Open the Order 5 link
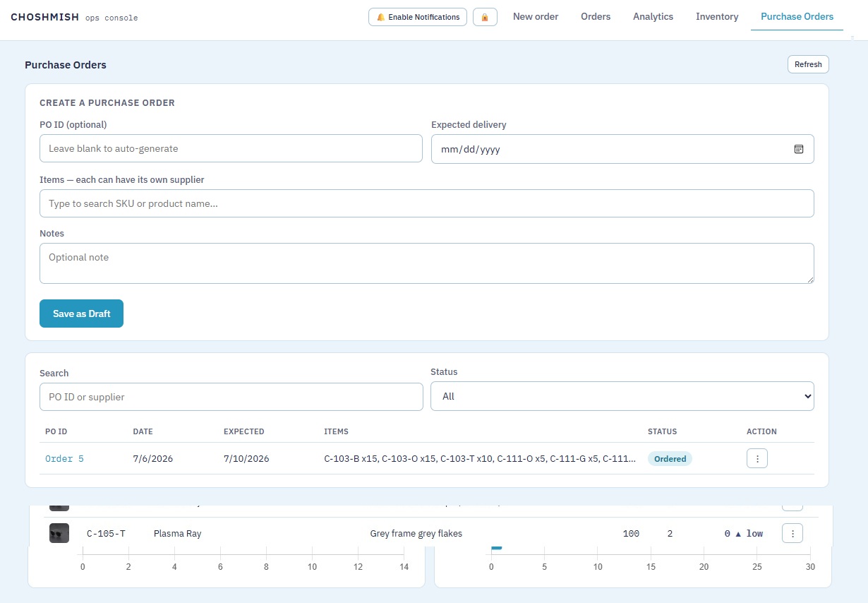 64,458
